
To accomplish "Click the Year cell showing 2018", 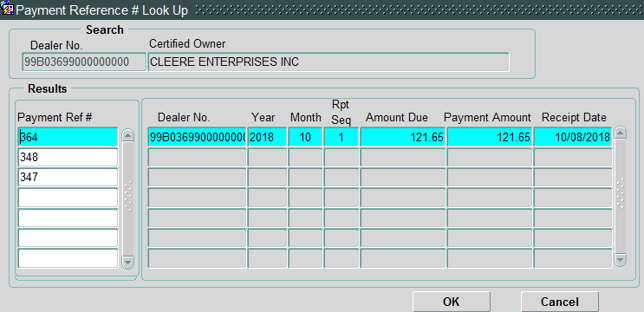I will [x=267, y=137].
